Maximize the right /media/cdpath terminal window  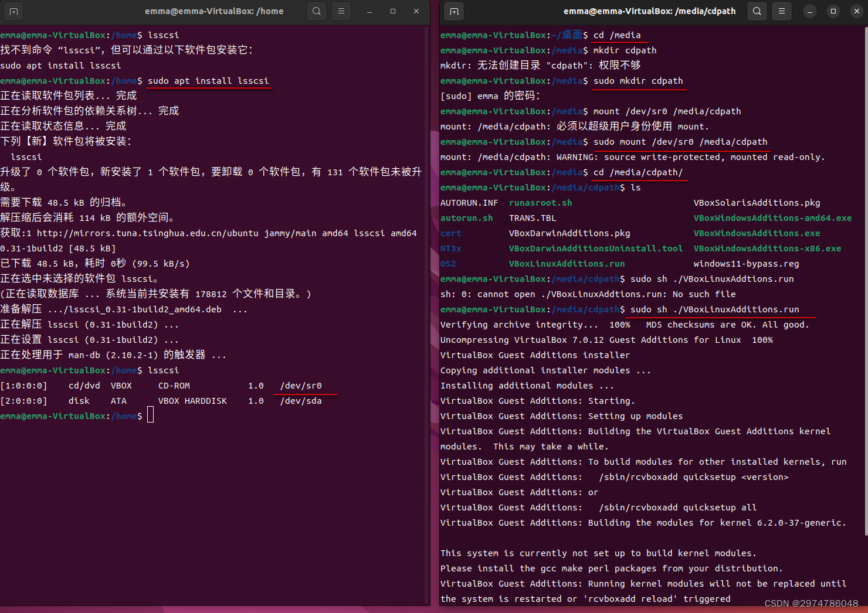833,11
